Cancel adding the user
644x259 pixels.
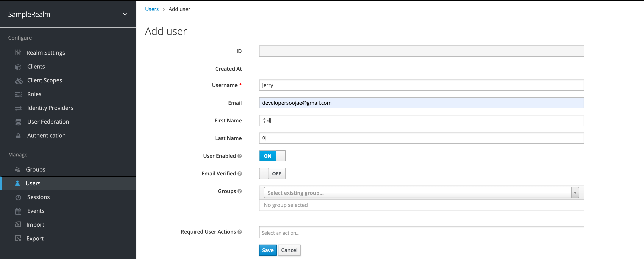[x=289, y=250]
